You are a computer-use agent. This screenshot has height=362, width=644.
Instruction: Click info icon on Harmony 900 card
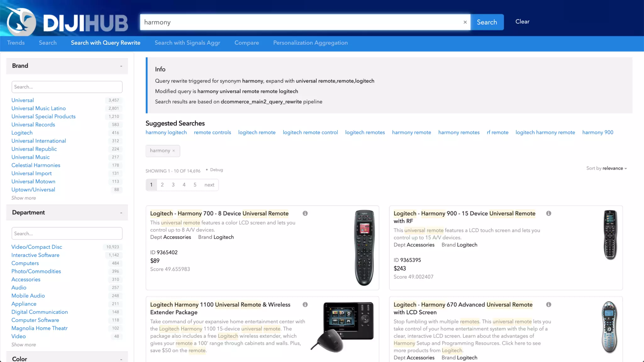coord(548,213)
